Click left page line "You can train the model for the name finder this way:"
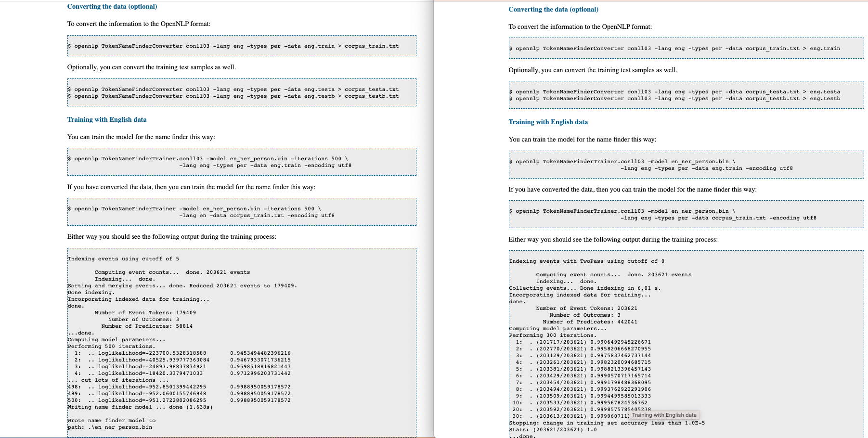The height and width of the screenshot is (438, 868). pos(141,137)
